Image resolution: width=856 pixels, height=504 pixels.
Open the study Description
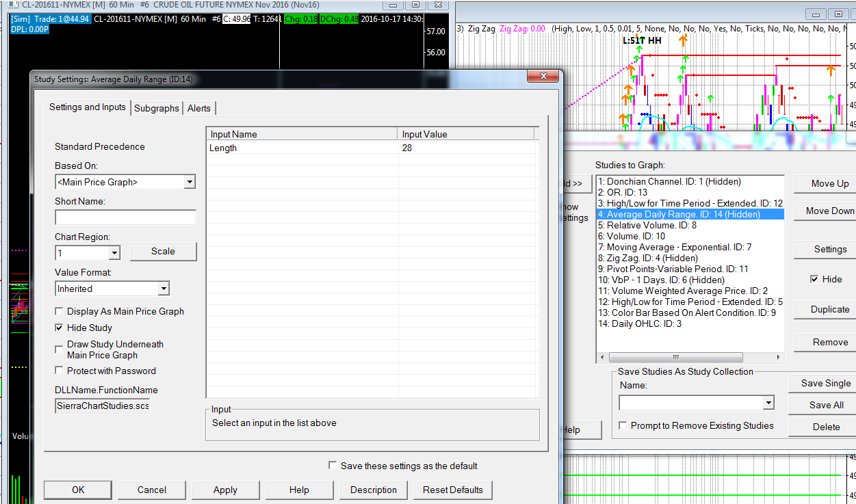tap(374, 490)
